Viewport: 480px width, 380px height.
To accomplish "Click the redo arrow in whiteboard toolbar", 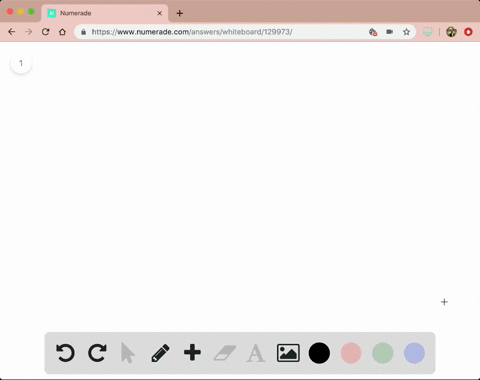I will point(97,353).
